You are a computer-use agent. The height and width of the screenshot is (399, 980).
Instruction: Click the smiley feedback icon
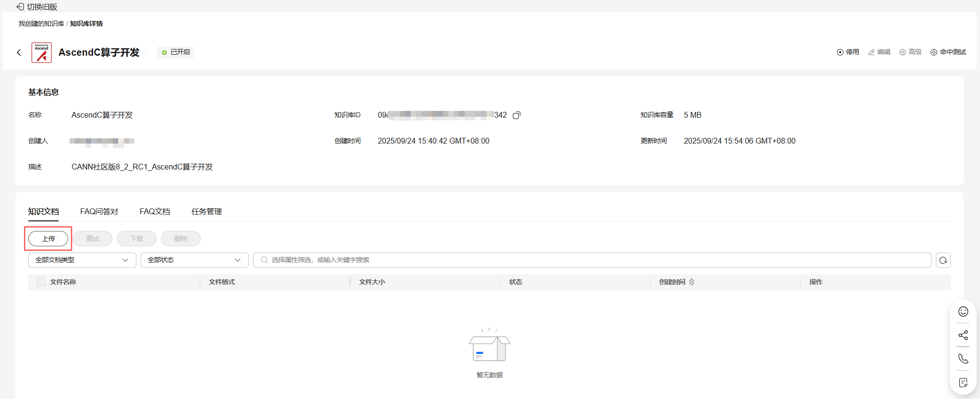click(x=963, y=312)
